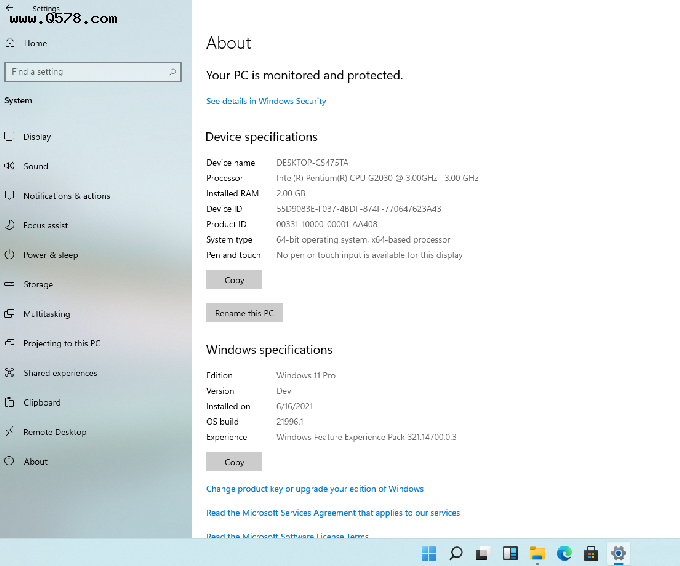The width and height of the screenshot is (680, 566).
Task: Select the Product ID value
Action: click(327, 224)
